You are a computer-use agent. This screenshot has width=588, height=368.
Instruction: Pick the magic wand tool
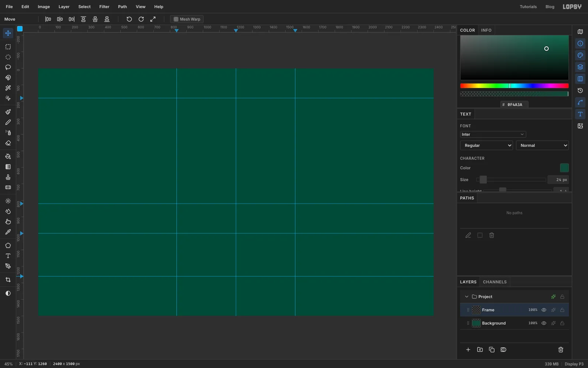(x=8, y=88)
